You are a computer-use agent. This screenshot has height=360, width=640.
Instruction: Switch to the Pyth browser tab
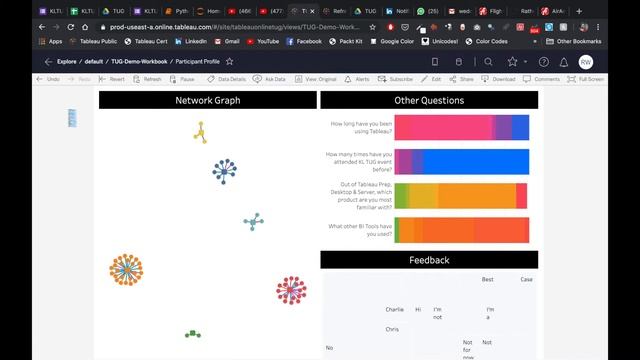(x=177, y=11)
